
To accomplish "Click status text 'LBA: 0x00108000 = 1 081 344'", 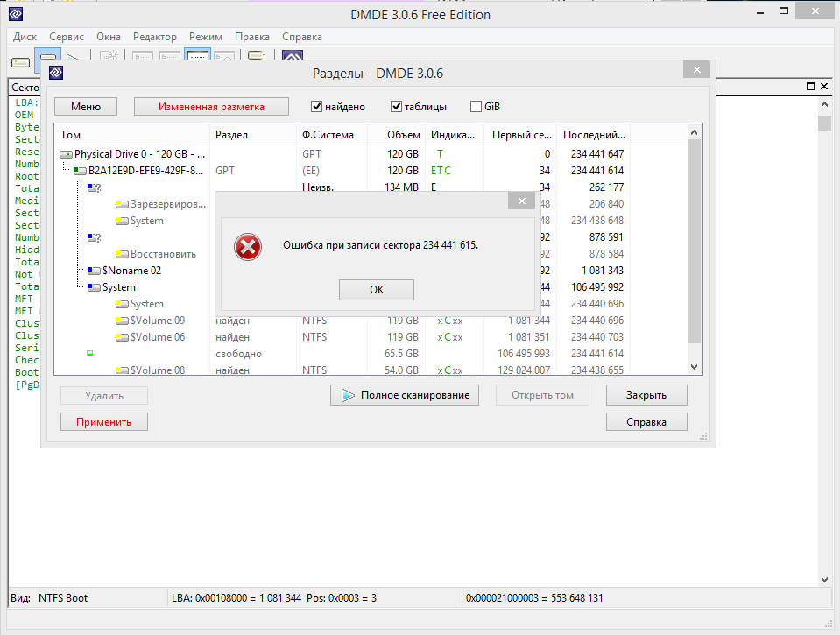I will point(236,598).
